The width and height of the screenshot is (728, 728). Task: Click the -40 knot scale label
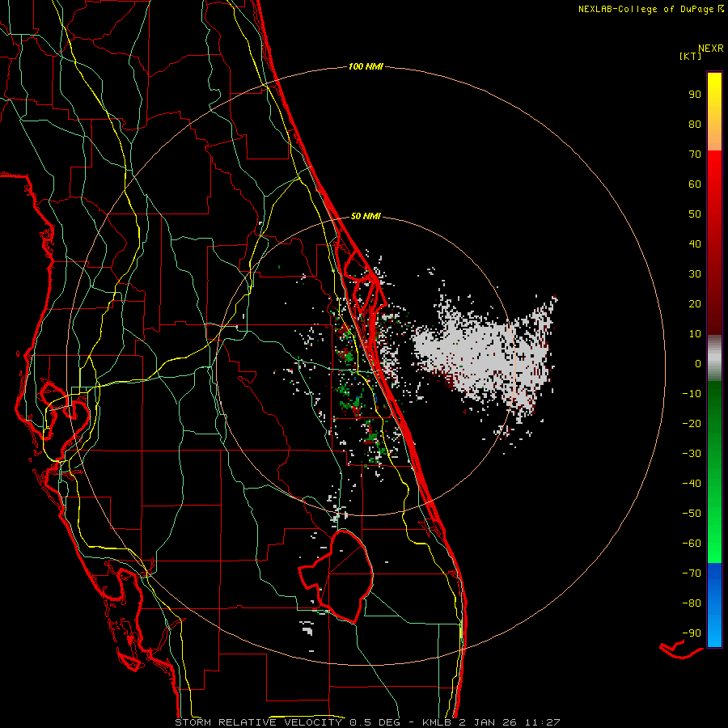pos(692,484)
